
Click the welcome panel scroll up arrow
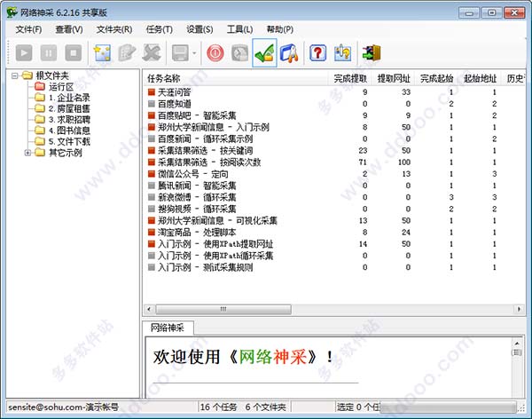tap(517, 344)
